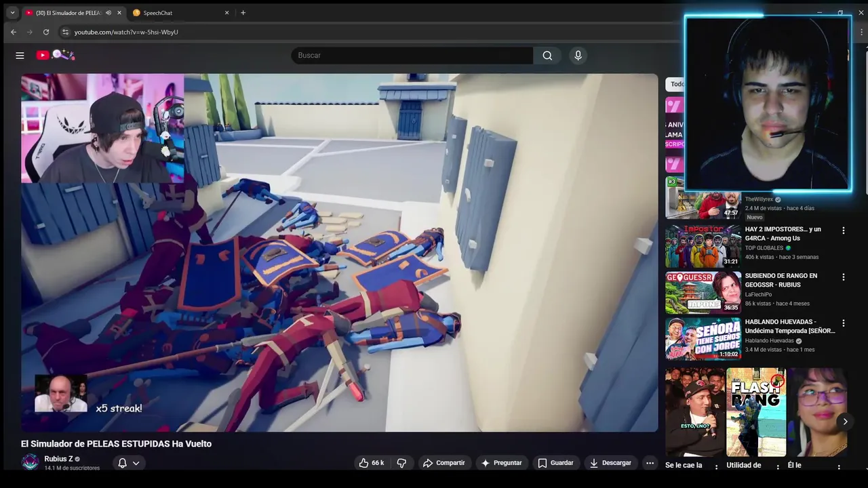This screenshot has height=488, width=868.
Task: Toggle the subscription notification bell
Action: (x=123, y=463)
